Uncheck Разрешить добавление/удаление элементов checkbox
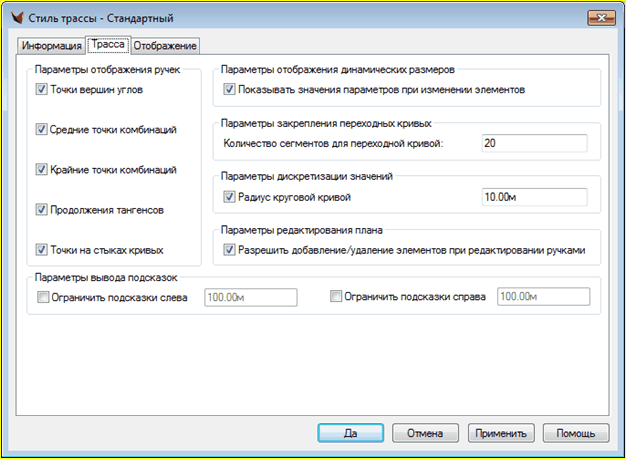Image resolution: width=626 pixels, height=459 pixels. [229, 250]
